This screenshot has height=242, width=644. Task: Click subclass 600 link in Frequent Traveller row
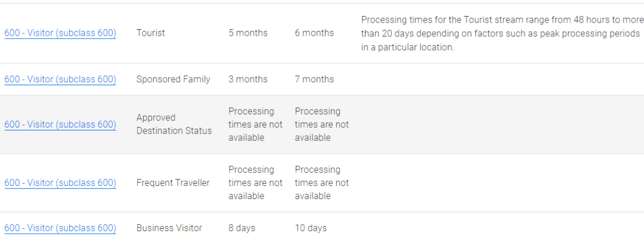coord(60,183)
